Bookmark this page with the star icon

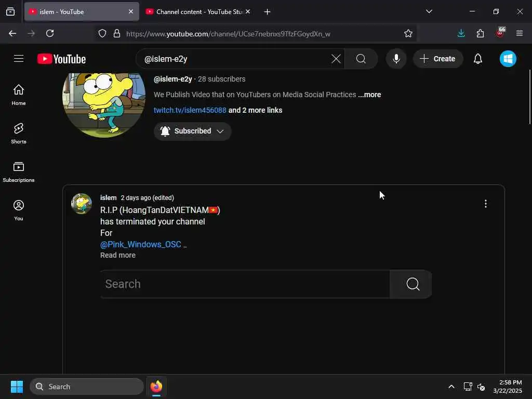click(x=408, y=33)
